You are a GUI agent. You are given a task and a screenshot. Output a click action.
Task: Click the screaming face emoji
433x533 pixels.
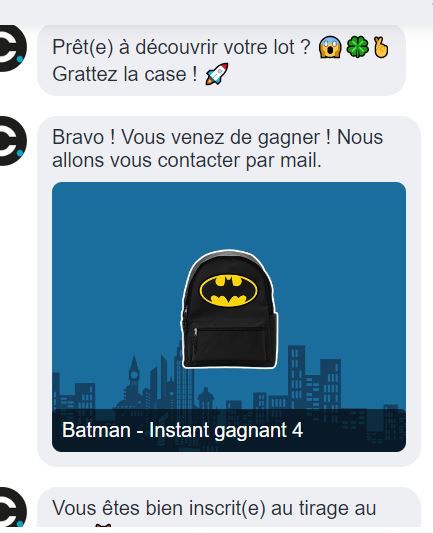click(330, 47)
